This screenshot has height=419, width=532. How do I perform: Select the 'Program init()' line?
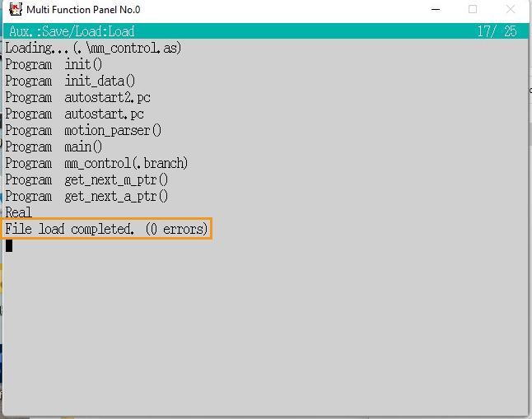54,64
